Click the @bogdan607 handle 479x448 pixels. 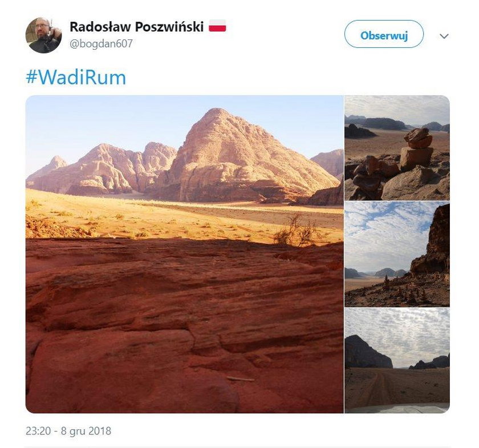tap(101, 43)
